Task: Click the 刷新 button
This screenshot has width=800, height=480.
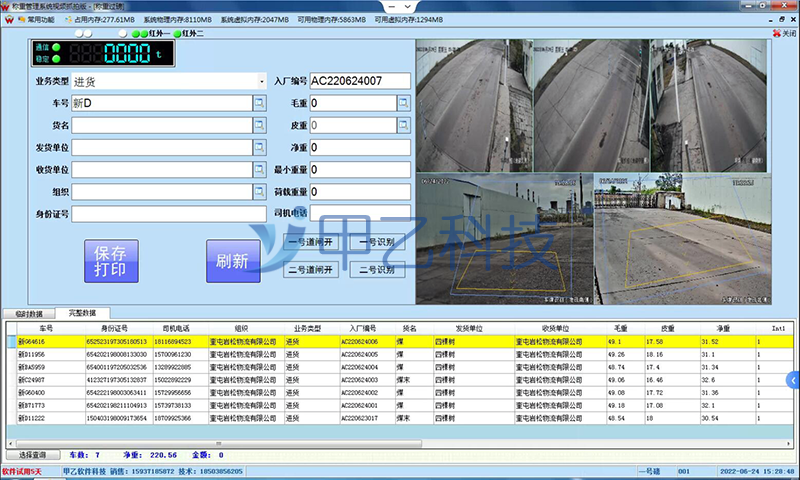Action: (x=232, y=260)
